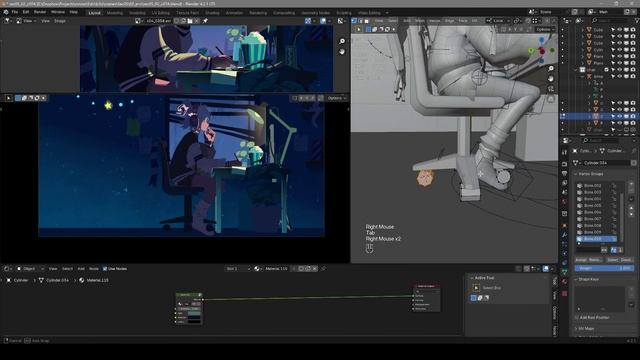Click the pan hand gizmo in the 3D viewport
The height and width of the screenshot is (360, 640).
pyautogui.click(x=551, y=79)
